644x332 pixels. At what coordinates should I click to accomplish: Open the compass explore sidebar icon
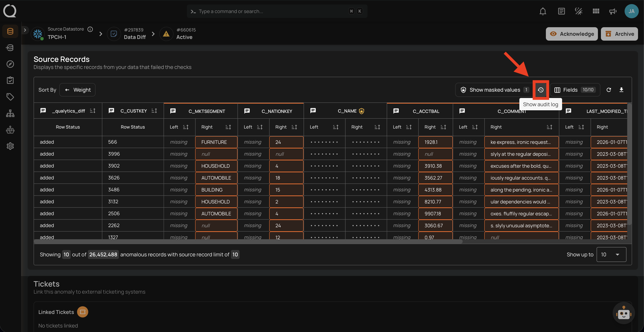10,64
